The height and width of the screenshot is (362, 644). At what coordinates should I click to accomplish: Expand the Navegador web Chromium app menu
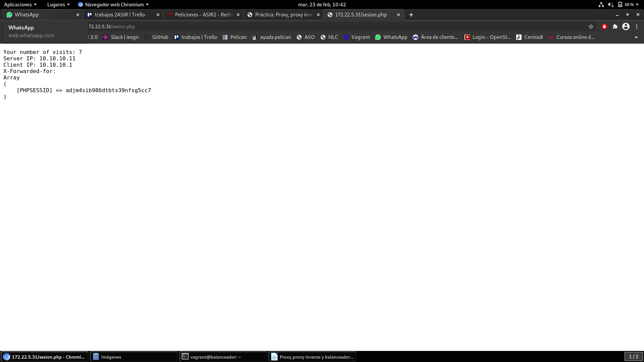pos(113,4)
